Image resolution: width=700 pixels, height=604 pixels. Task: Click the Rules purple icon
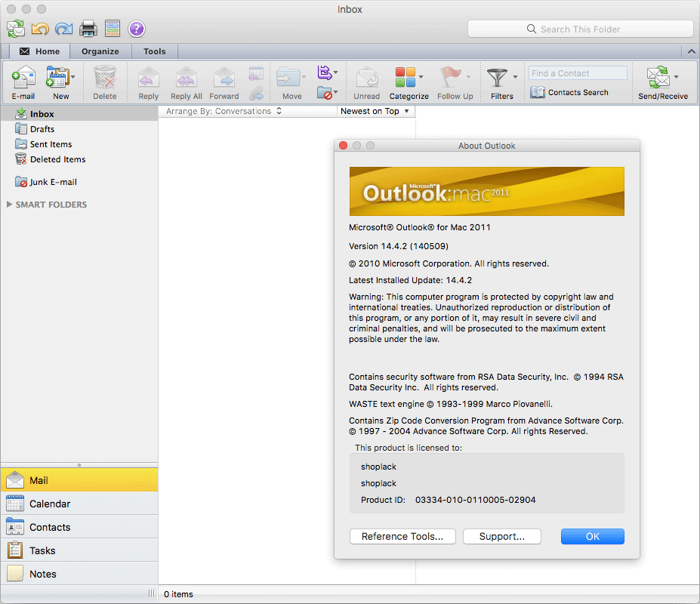pos(324,72)
